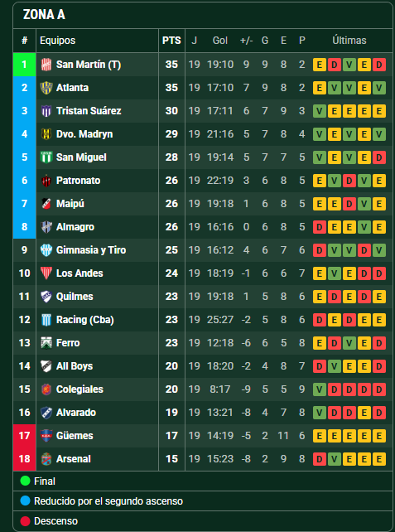This screenshot has width=395, height=532.
Task: Click the Quilmes team crest icon
Action: pyautogui.click(x=46, y=297)
